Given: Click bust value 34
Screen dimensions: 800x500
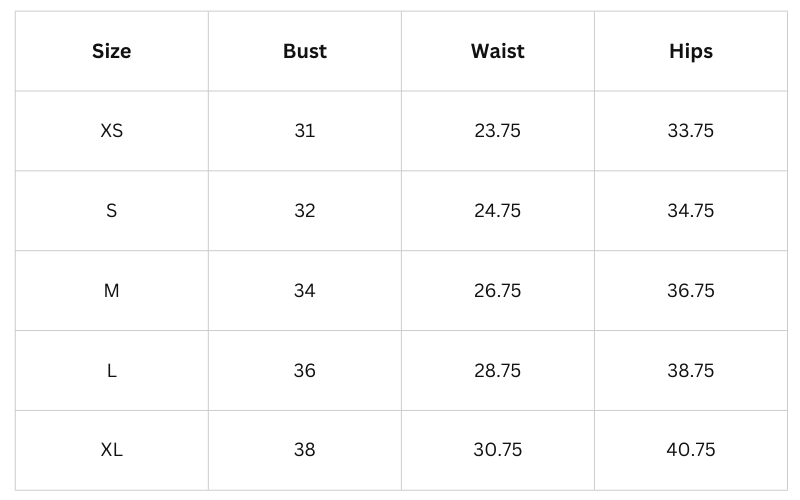Looking at the screenshot, I should coord(305,291).
